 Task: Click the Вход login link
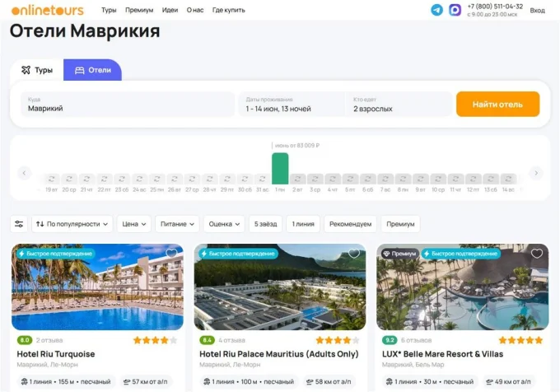pyautogui.click(x=537, y=11)
